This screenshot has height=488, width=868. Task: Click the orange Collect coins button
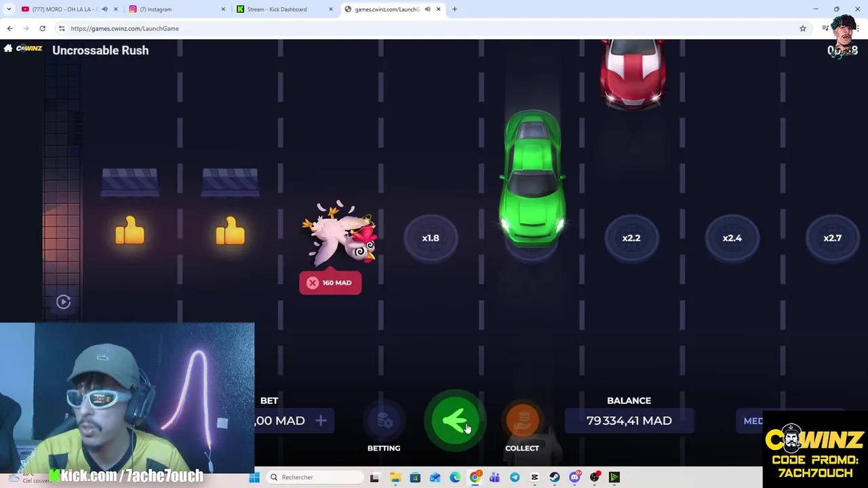[522, 421]
